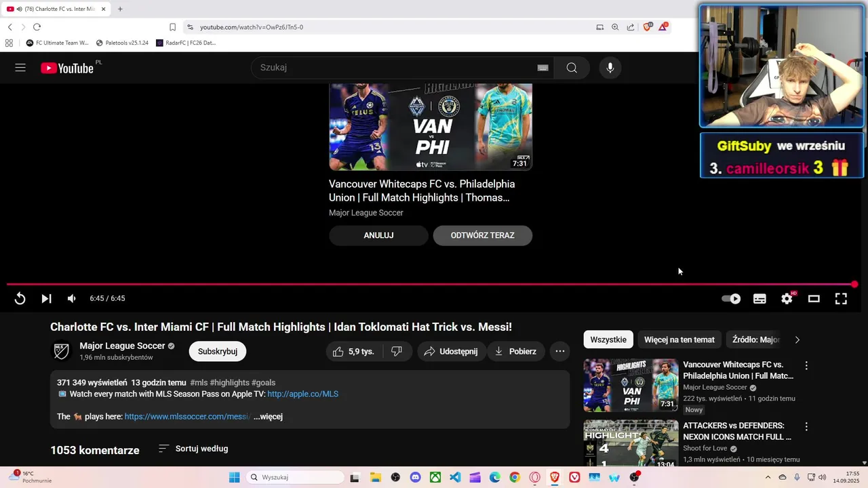Show hidden system tray icons chevron
The image size is (868, 488).
768,477
